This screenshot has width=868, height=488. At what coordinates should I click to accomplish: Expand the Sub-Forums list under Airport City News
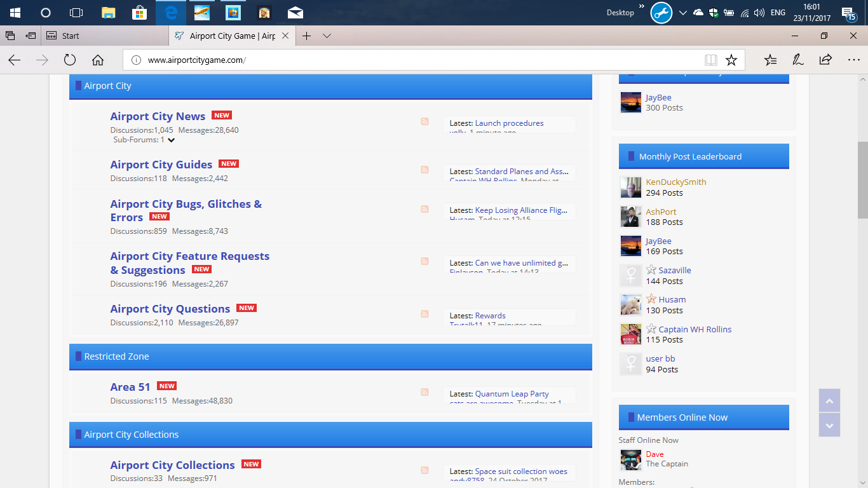(x=171, y=140)
